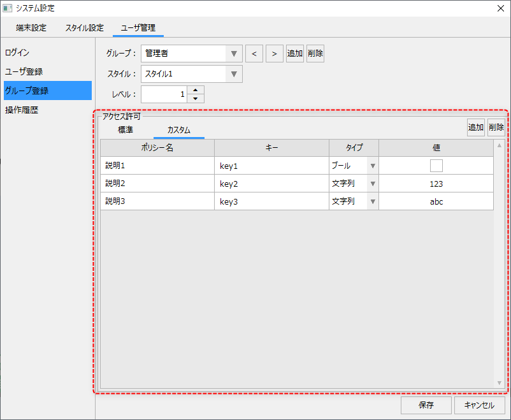Toggle the checkbox in the 説明1 row
This screenshot has height=420, width=511.
[436, 166]
